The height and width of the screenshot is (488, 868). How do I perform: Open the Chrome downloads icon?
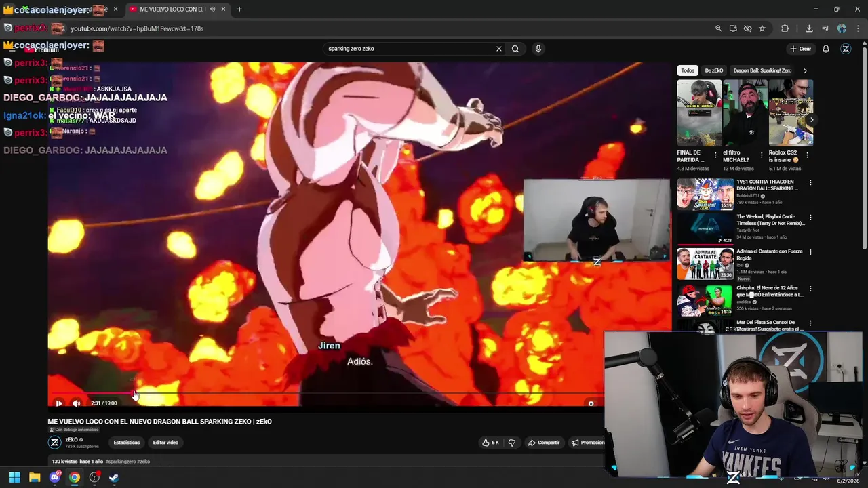(x=809, y=28)
